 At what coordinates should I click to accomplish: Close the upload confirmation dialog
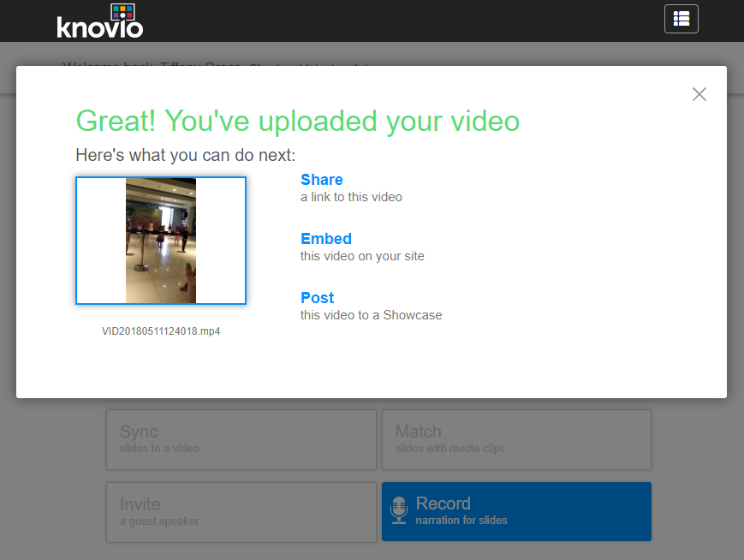[699, 94]
